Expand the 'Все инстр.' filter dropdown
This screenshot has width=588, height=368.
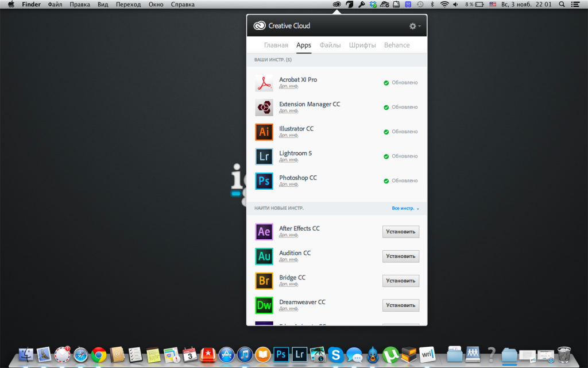pos(405,208)
